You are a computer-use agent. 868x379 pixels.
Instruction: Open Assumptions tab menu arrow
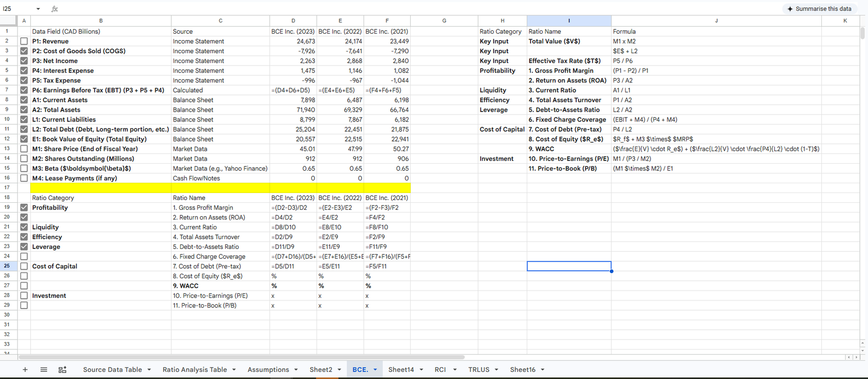coord(296,370)
